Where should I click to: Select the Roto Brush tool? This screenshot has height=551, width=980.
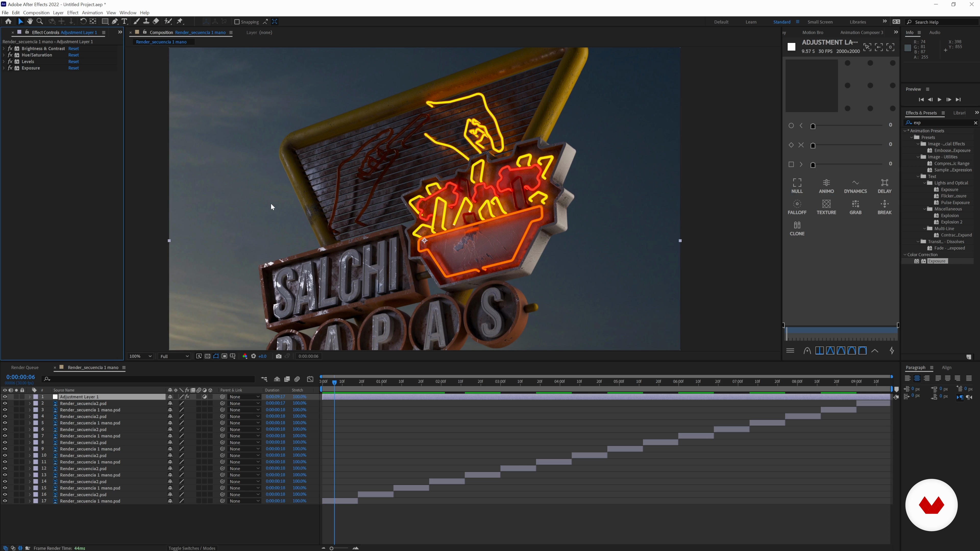pos(168,22)
